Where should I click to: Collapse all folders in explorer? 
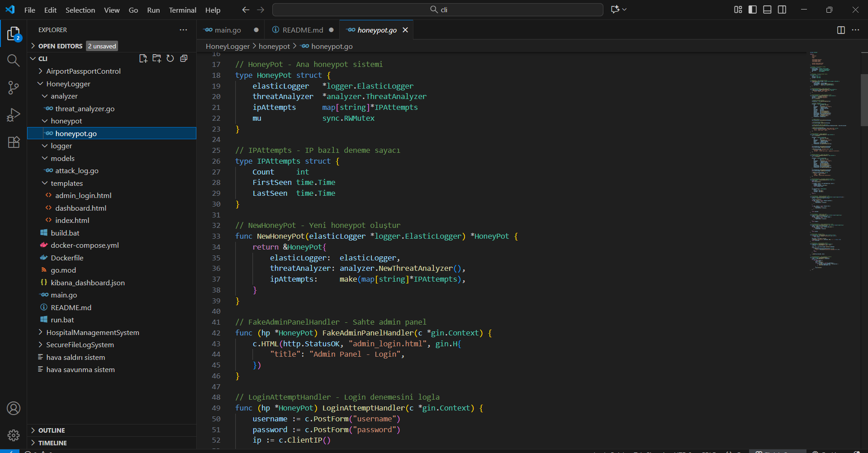click(x=184, y=58)
